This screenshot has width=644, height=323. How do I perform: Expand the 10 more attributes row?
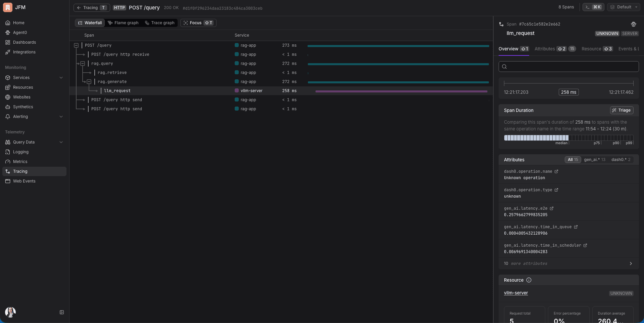[x=568, y=264]
